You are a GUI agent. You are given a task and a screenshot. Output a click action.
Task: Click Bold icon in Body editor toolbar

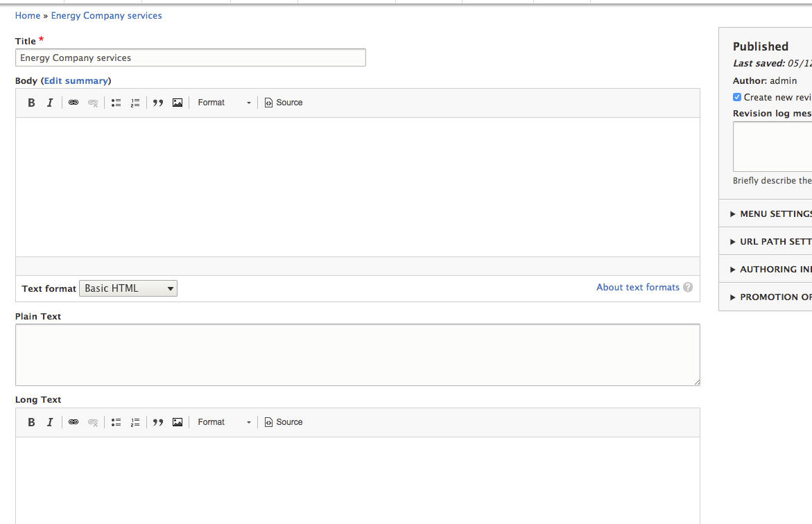coord(31,103)
